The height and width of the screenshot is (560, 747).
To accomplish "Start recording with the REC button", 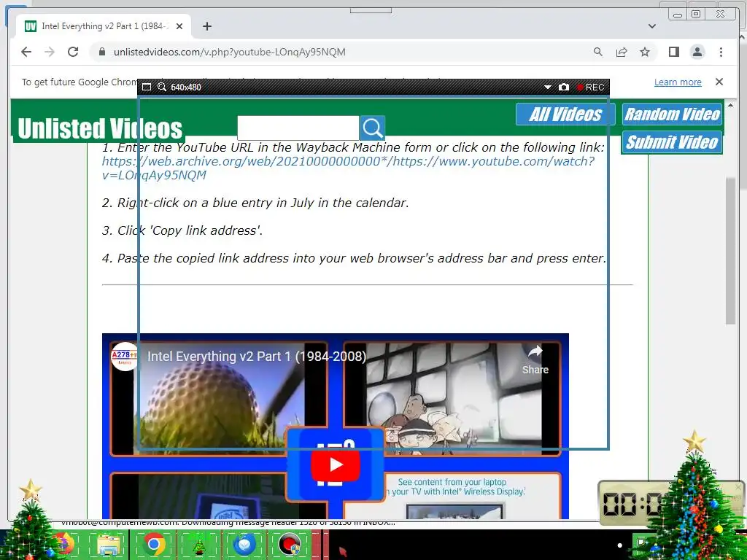I will click(590, 87).
